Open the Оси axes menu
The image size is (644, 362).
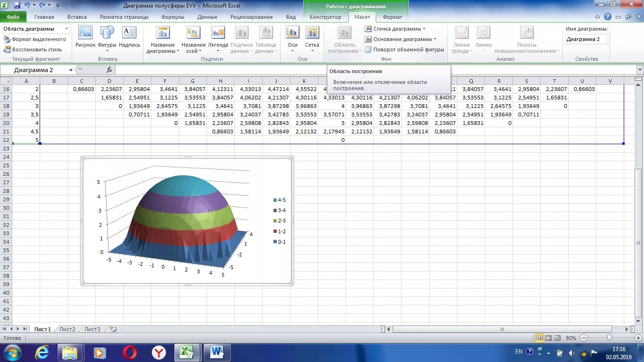pos(293,40)
